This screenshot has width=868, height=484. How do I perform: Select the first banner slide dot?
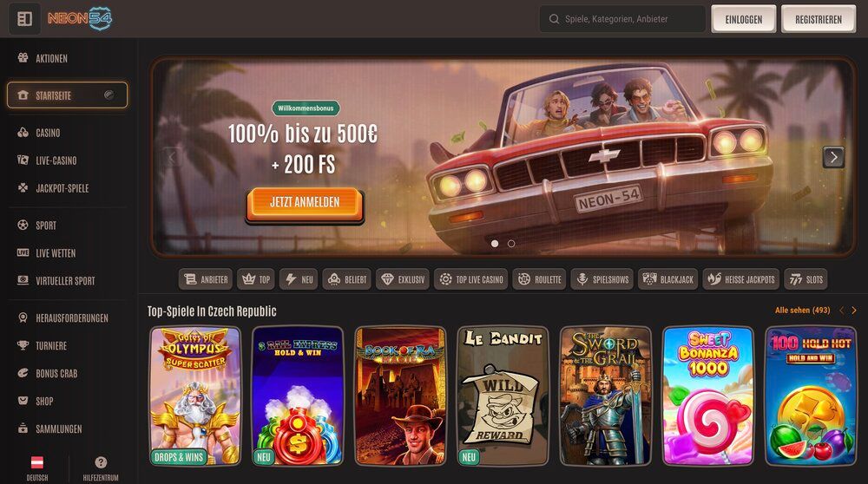[x=495, y=244]
